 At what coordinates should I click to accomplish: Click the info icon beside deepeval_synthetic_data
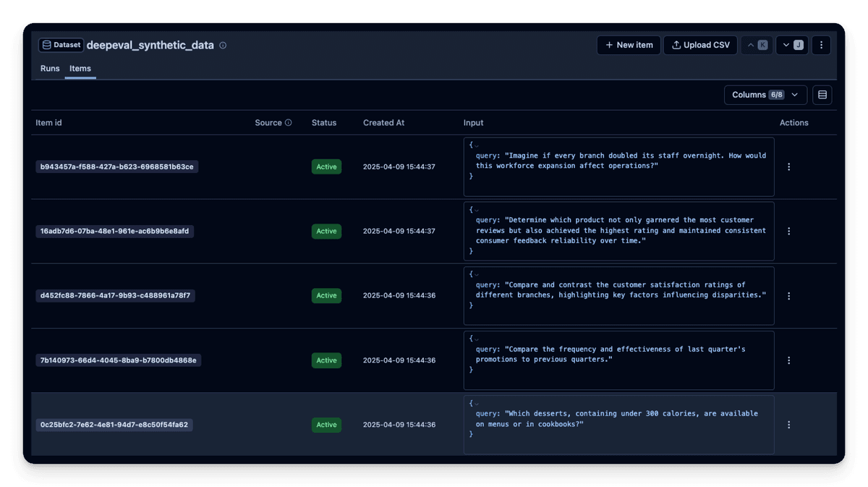[223, 46]
